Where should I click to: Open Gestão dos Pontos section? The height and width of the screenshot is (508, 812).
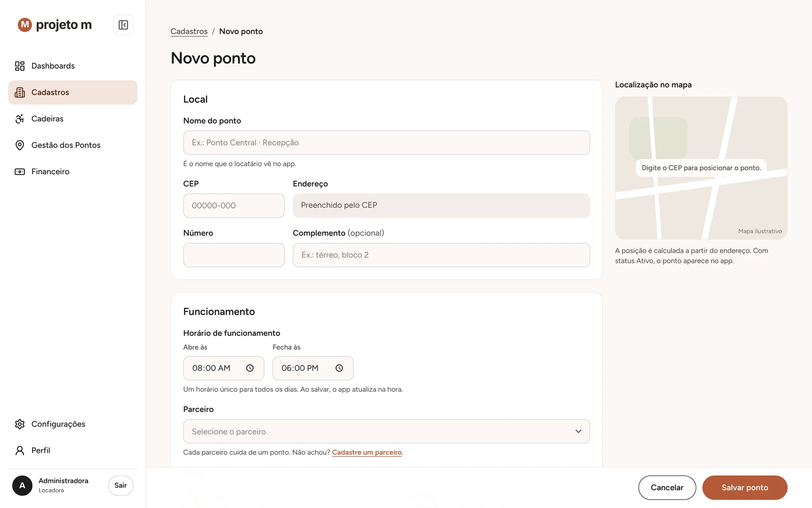[73, 145]
